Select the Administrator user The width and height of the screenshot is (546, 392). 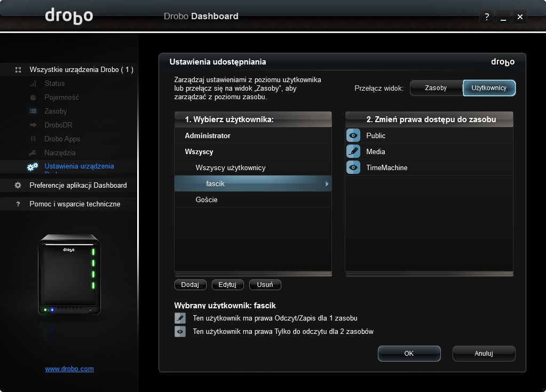(x=253, y=135)
